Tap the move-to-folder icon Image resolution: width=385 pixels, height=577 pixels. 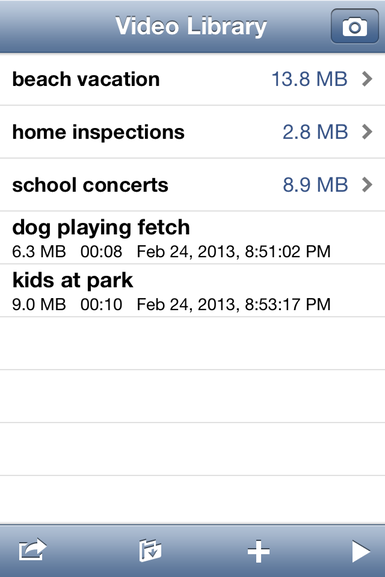150,551
